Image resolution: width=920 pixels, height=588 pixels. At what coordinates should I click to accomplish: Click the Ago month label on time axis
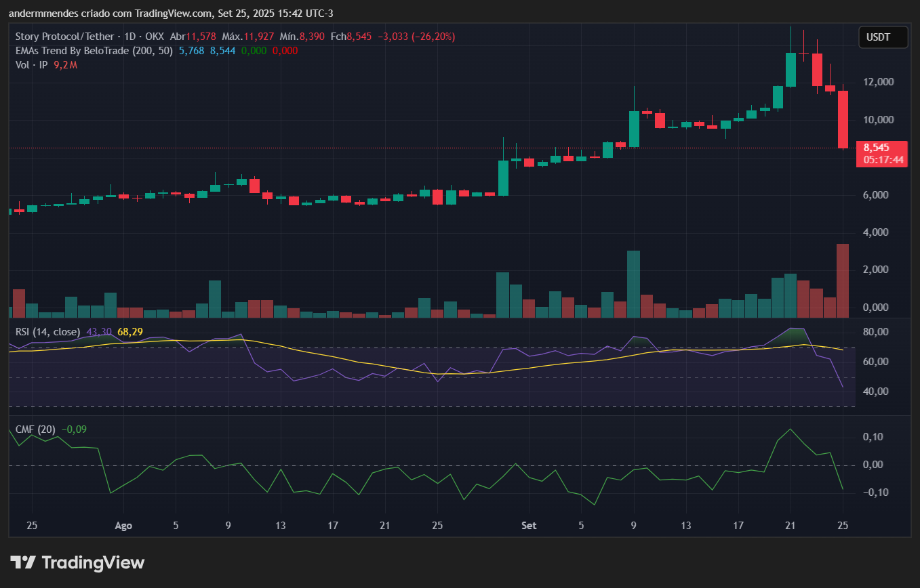tap(123, 526)
